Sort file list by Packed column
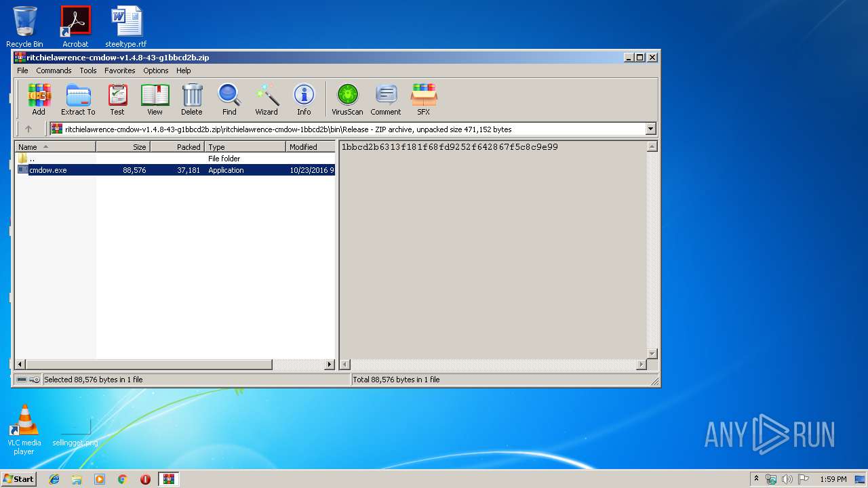This screenshot has width=868, height=488. (177, 146)
